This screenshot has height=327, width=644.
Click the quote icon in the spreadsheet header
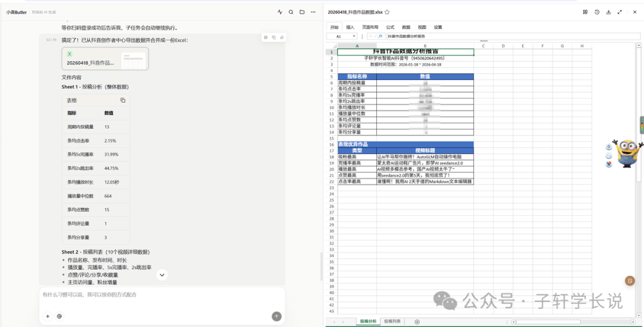click(x=586, y=13)
